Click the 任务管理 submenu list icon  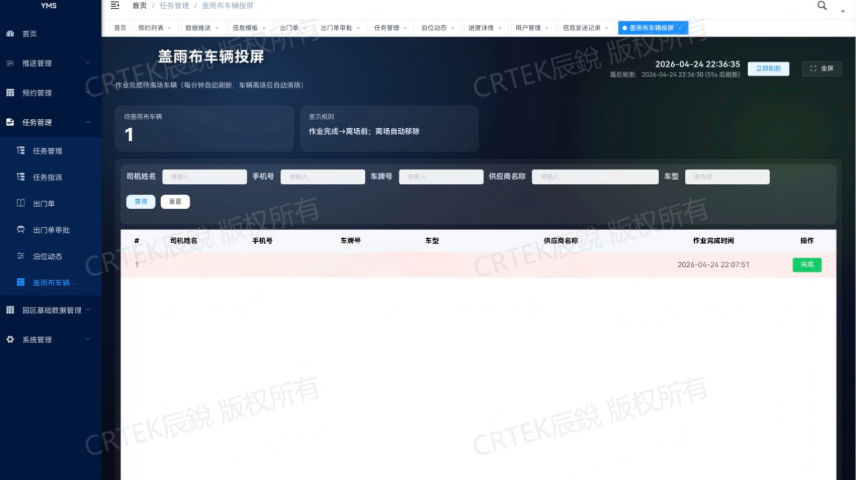coord(21,151)
